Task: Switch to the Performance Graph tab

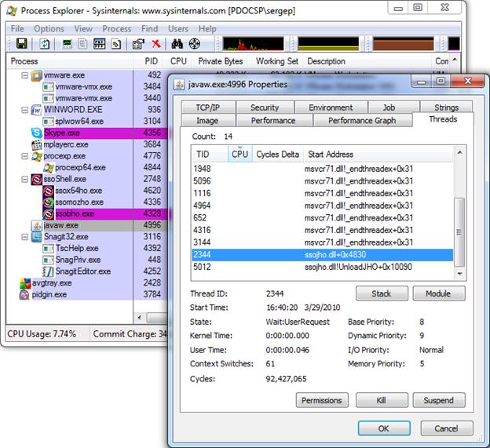Action: [362, 121]
